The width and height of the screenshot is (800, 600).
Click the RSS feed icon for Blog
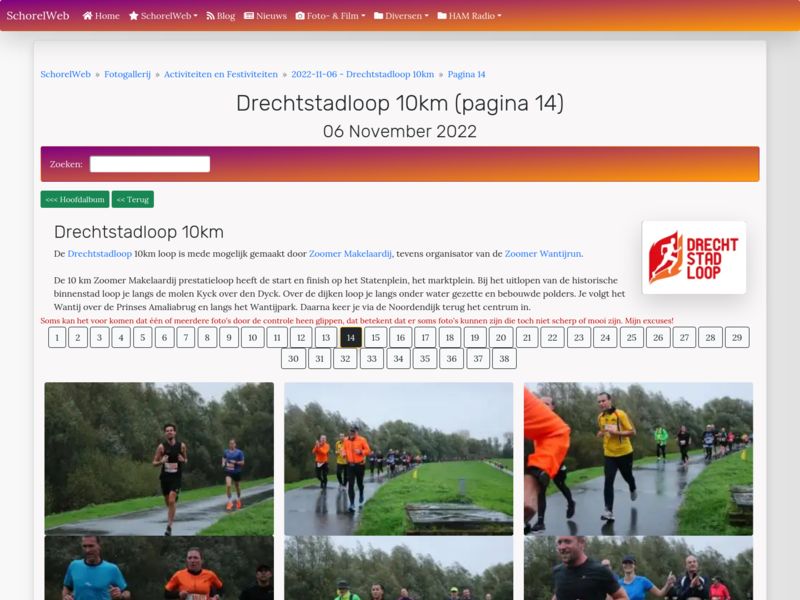[x=210, y=16]
